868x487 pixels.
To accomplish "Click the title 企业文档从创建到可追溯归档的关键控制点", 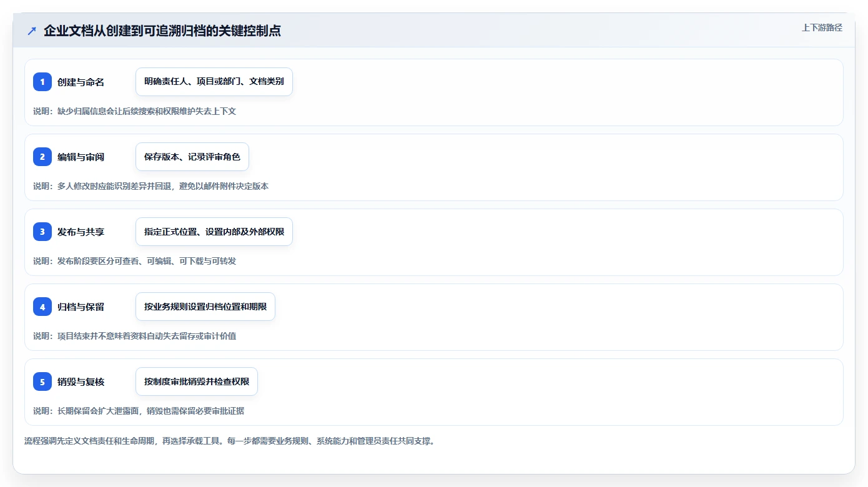I will click(x=162, y=31).
